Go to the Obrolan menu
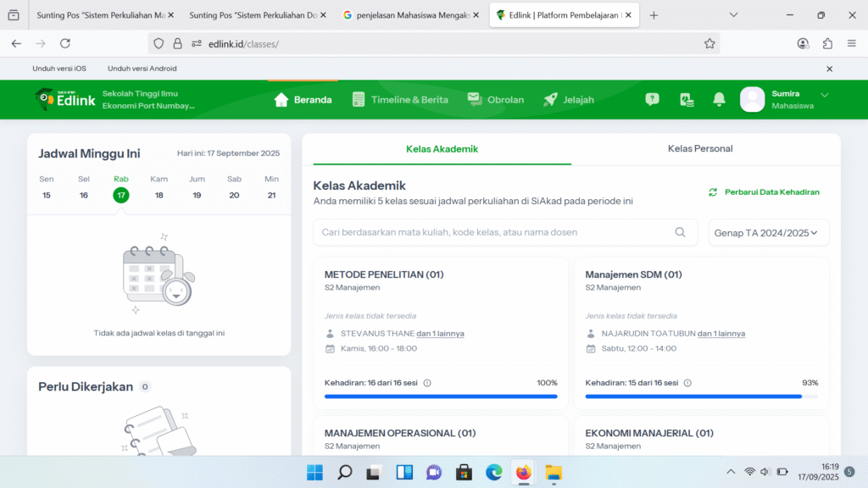 [496, 99]
